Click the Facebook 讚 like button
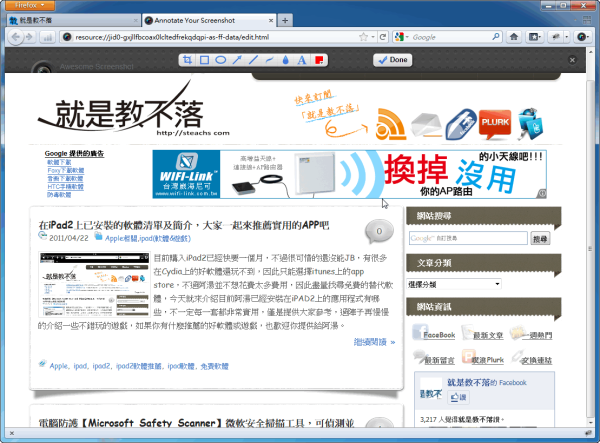This screenshot has height=443, width=600. pyautogui.click(x=458, y=397)
